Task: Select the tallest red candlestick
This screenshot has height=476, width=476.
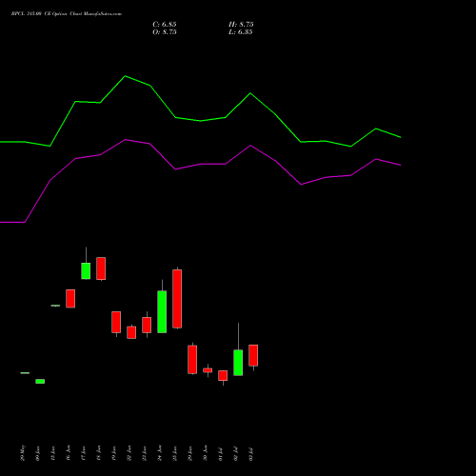Action: (x=177, y=299)
